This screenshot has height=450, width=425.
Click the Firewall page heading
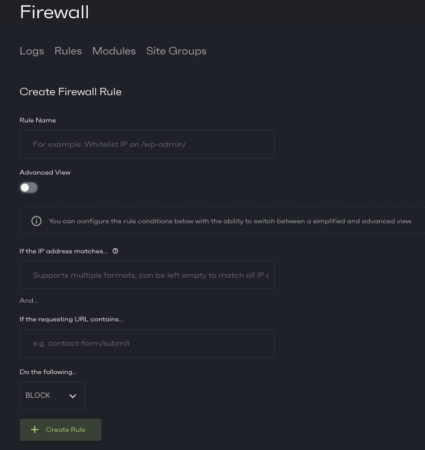click(x=54, y=12)
